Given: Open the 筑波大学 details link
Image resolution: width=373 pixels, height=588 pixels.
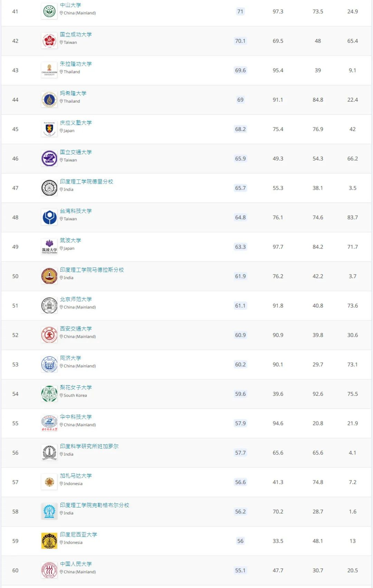Looking at the screenshot, I should coord(70,240).
